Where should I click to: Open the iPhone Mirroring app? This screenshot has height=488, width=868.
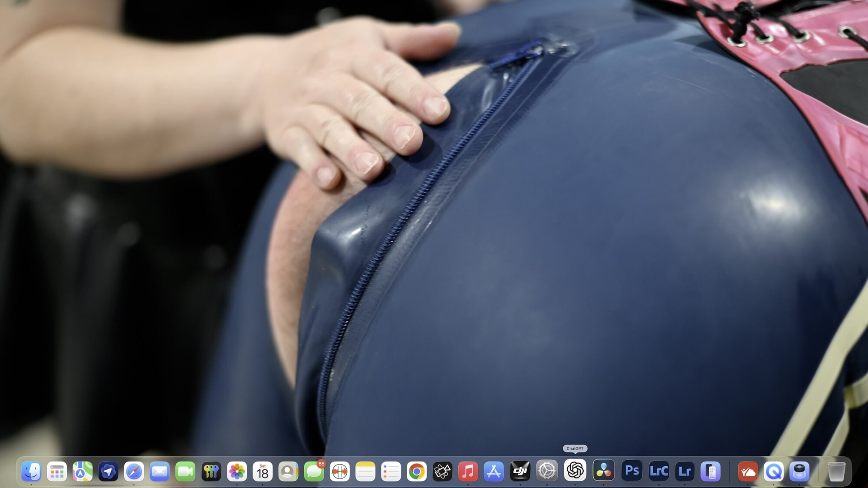pyautogui.click(x=710, y=471)
